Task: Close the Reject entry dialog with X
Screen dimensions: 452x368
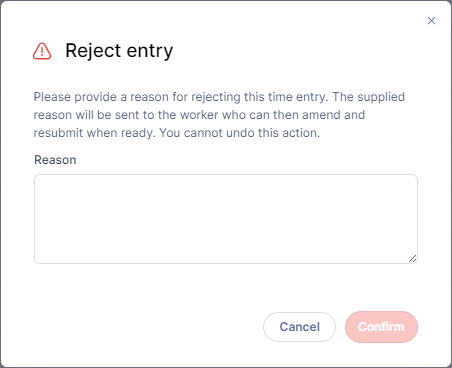Action: pyautogui.click(x=431, y=21)
